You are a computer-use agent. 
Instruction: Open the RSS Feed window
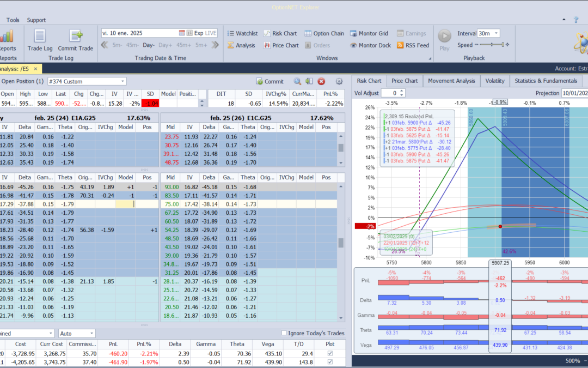click(x=413, y=45)
